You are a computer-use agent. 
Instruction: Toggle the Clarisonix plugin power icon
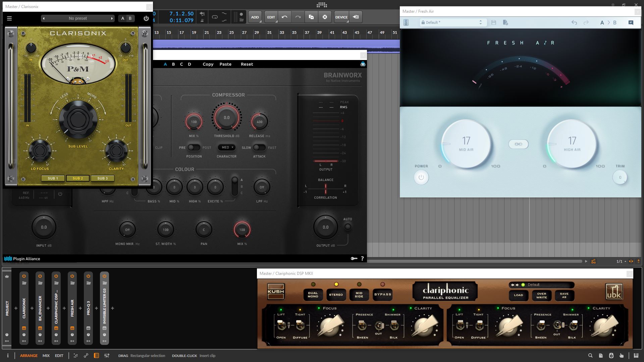coord(146,18)
